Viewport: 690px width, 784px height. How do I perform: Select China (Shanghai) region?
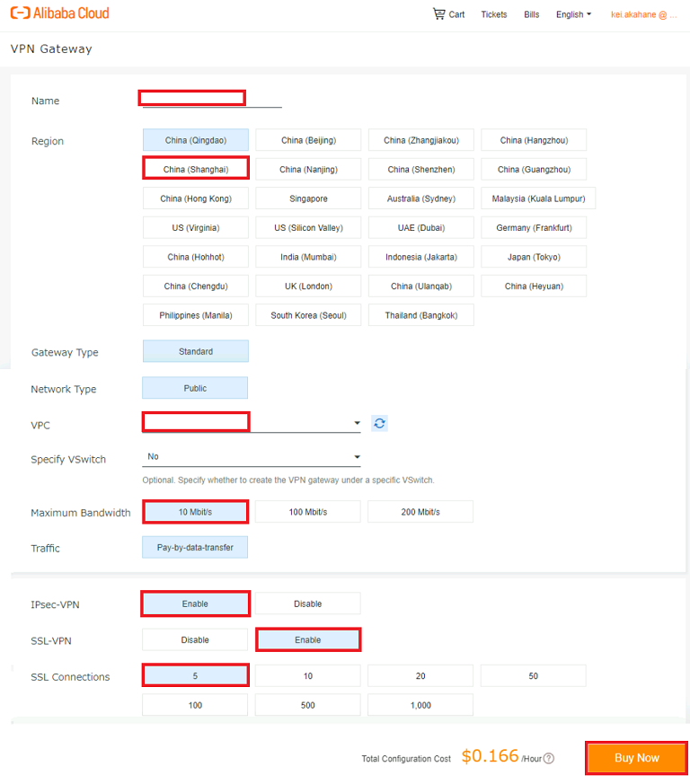pyautogui.click(x=196, y=169)
